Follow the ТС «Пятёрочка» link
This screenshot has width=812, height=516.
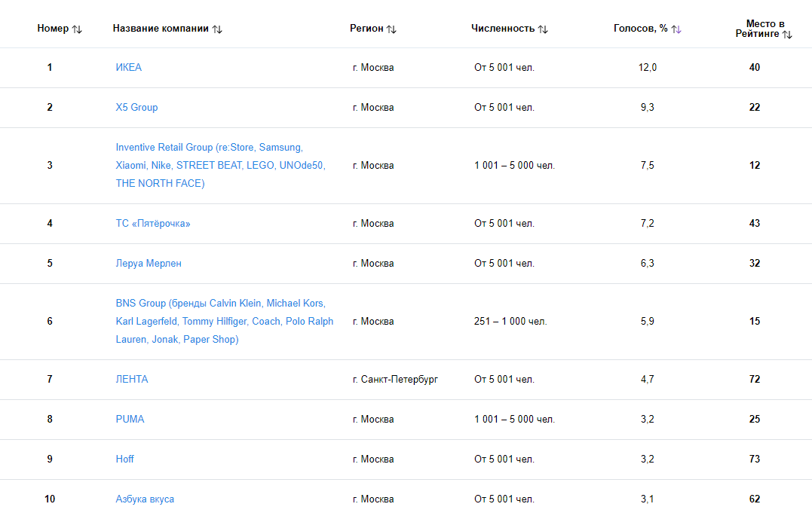pyautogui.click(x=153, y=223)
